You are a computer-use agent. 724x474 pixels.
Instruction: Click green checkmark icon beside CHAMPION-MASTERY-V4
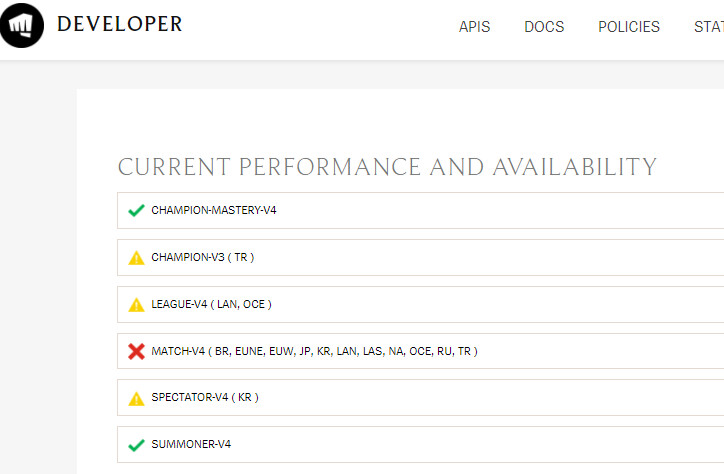(137, 211)
